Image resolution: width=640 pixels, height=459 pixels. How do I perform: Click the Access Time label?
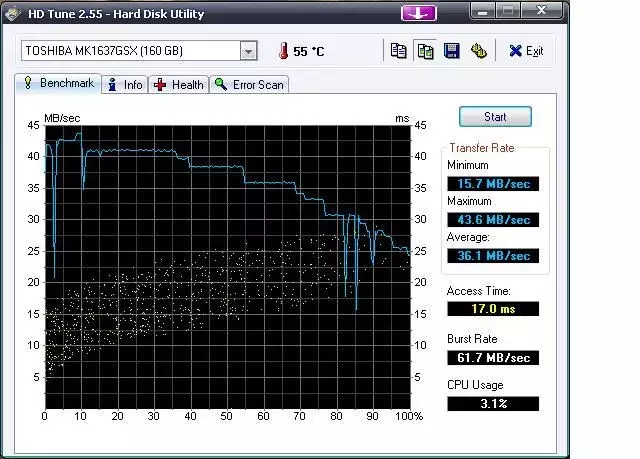point(478,291)
